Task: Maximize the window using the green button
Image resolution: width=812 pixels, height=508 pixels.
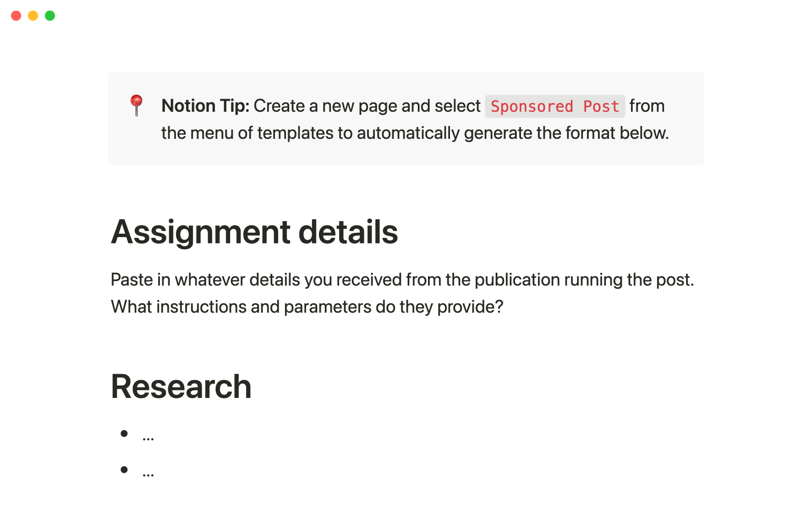Action: point(50,16)
